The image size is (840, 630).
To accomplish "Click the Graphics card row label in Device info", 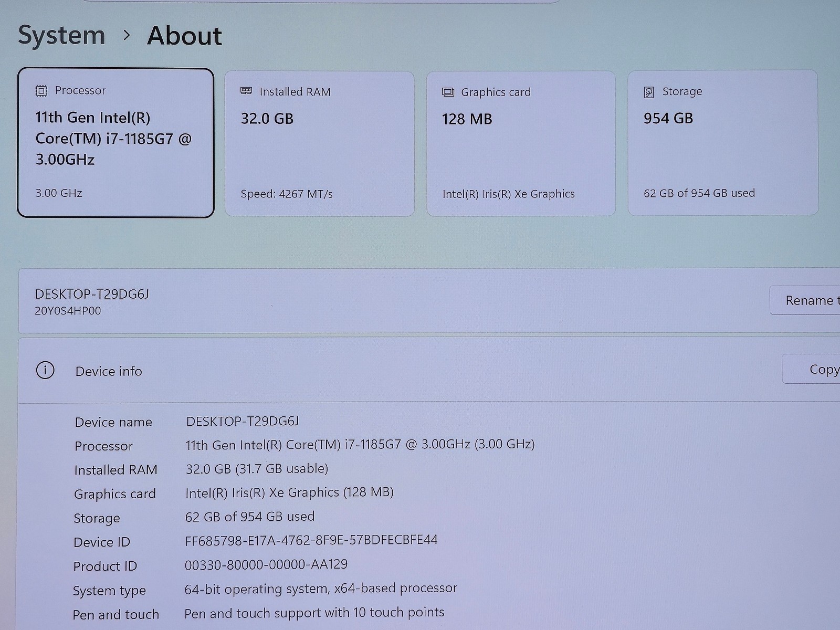I will point(115,494).
